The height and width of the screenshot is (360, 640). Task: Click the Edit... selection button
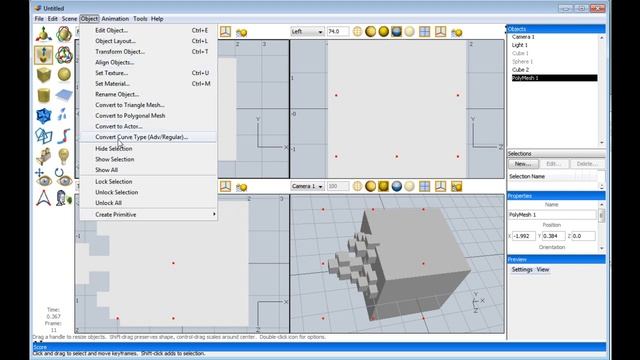click(x=553, y=164)
